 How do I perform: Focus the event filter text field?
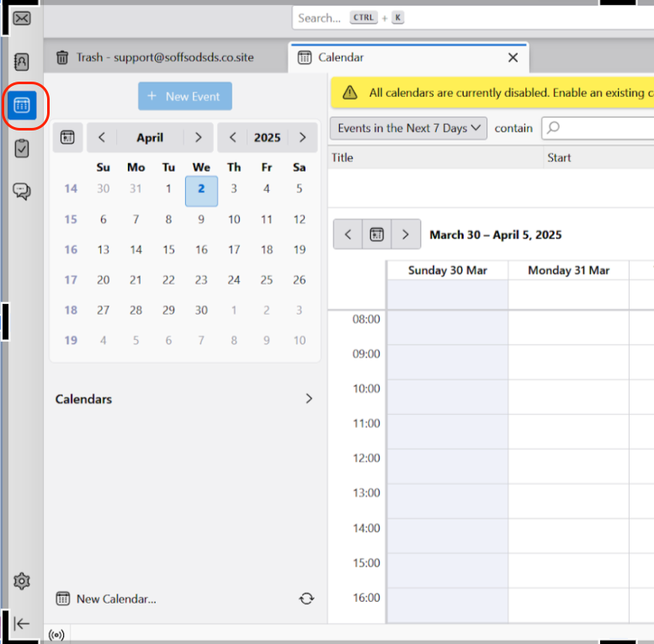pyautogui.click(x=598, y=128)
